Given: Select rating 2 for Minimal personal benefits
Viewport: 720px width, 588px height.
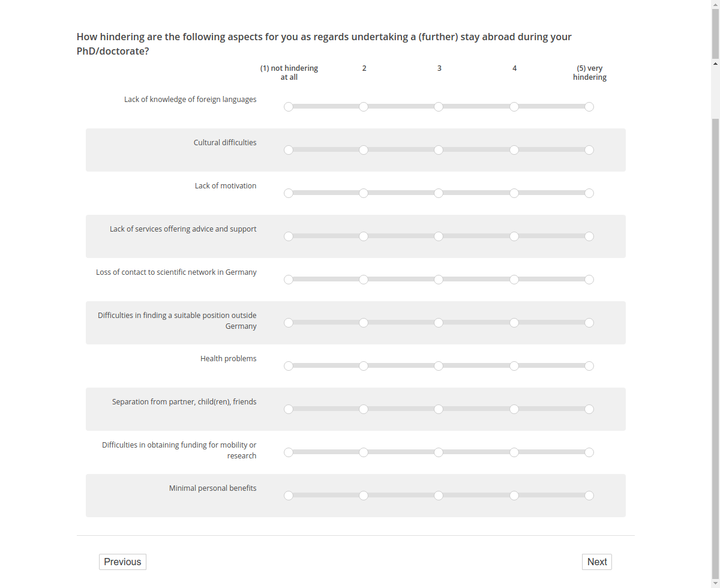Looking at the screenshot, I should pyautogui.click(x=364, y=495).
